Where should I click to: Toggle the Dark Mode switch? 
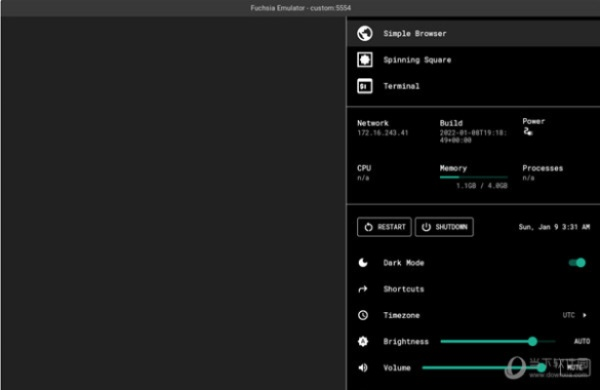pos(577,263)
